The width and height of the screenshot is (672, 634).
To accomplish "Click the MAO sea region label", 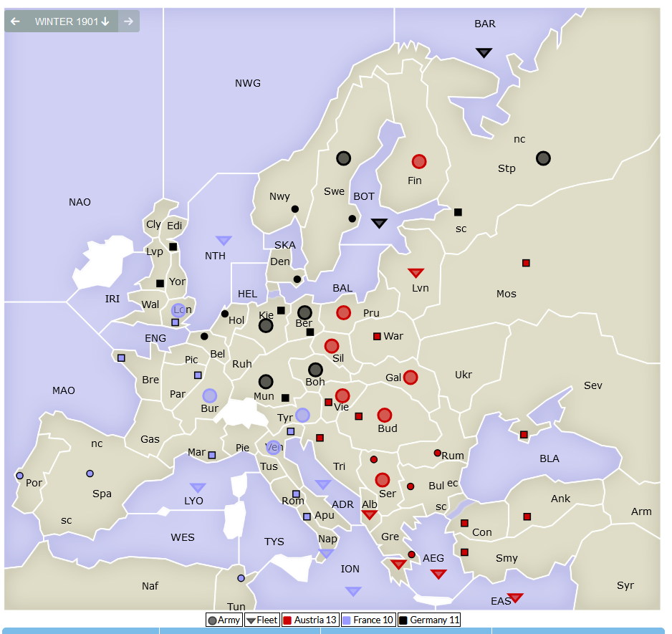I will [64, 390].
